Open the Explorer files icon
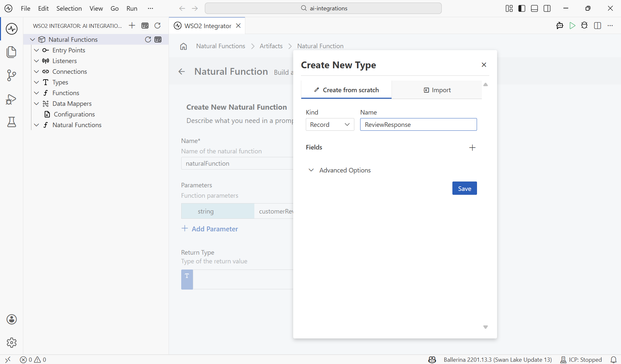The height and width of the screenshot is (364, 621). tap(12, 52)
